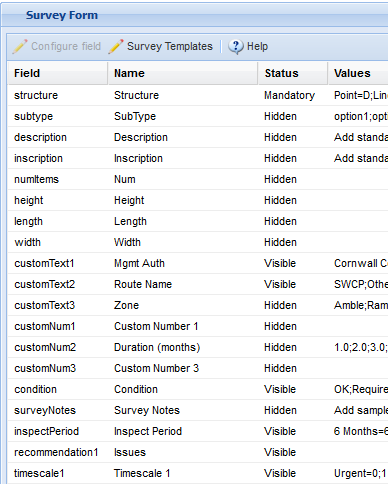Select the condition field cell

[58, 389]
